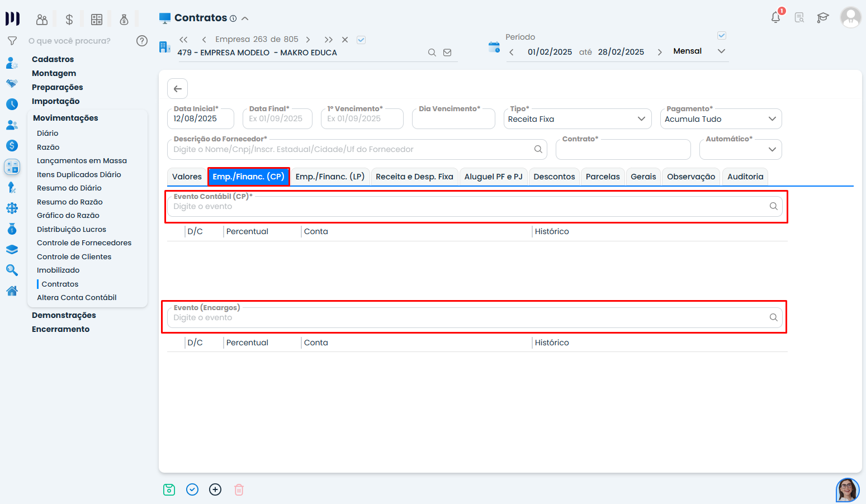Go to next company with right chevron
This screenshot has height=504, width=866.
click(x=308, y=40)
